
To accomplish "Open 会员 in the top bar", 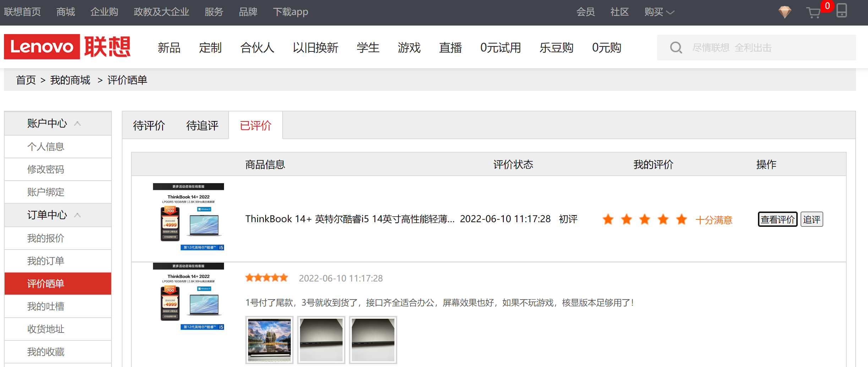I will point(585,12).
